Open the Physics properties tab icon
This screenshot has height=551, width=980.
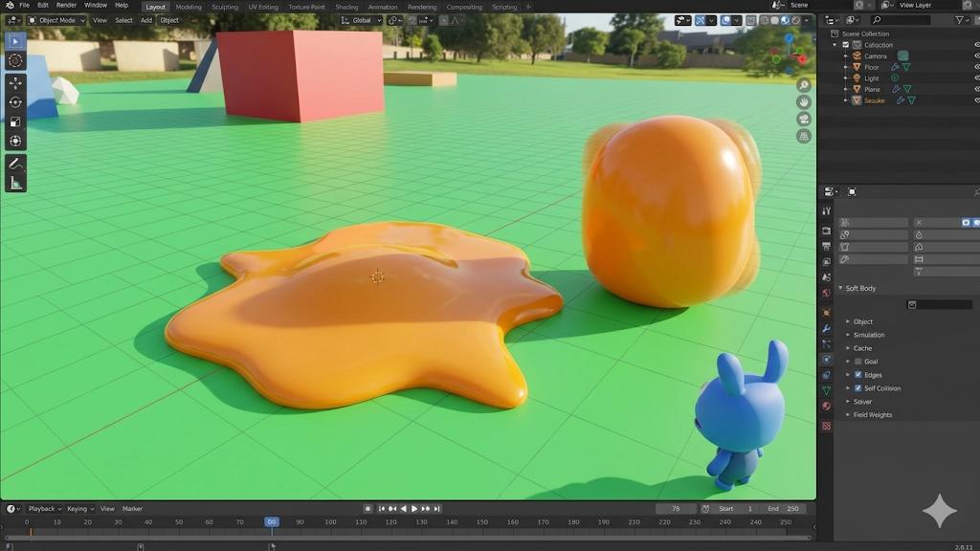(x=826, y=360)
